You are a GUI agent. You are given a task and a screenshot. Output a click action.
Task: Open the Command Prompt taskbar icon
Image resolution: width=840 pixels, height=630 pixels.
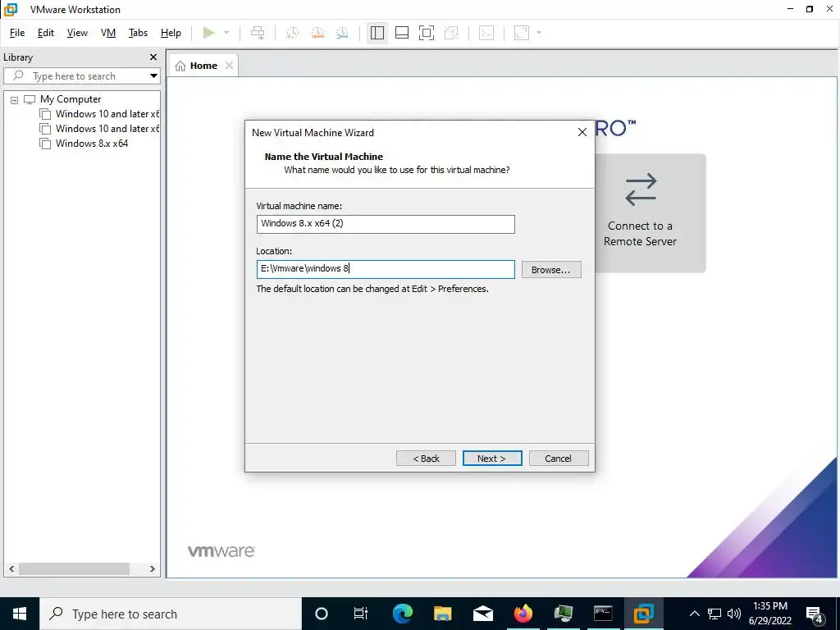603,614
